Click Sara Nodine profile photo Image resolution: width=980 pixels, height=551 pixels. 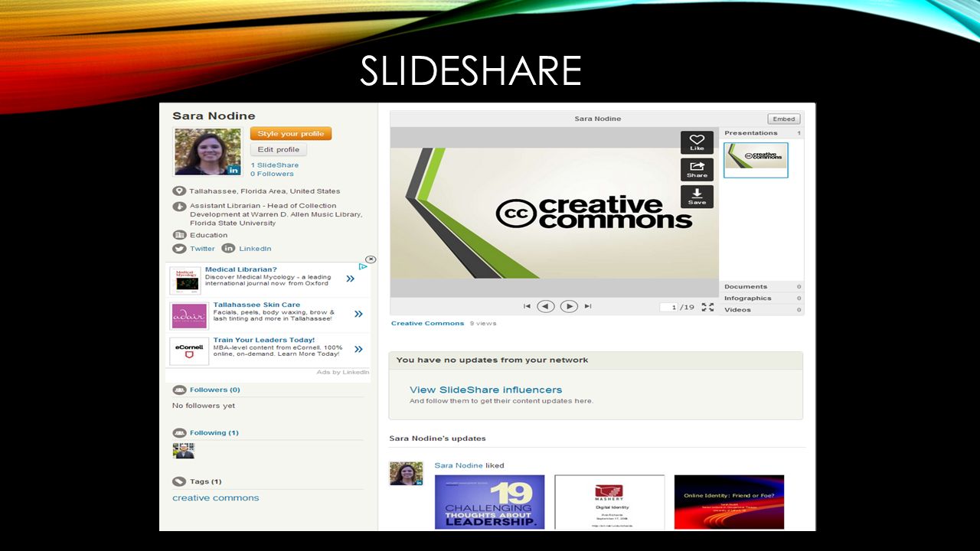[x=207, y=152]
